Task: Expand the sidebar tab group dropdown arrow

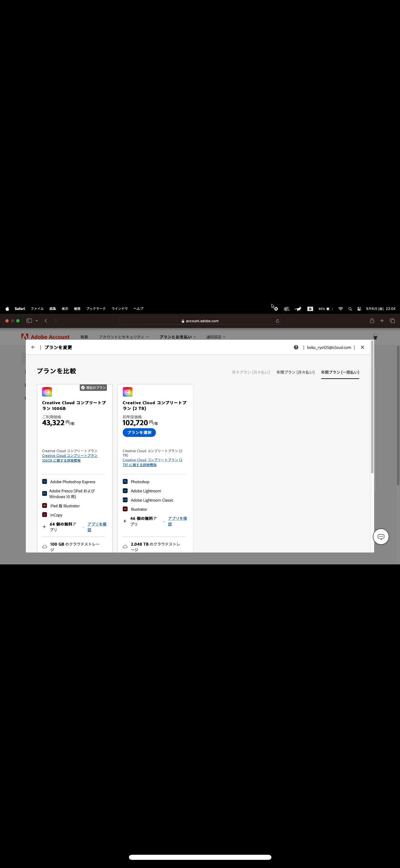Action: (x=37, y=321)
